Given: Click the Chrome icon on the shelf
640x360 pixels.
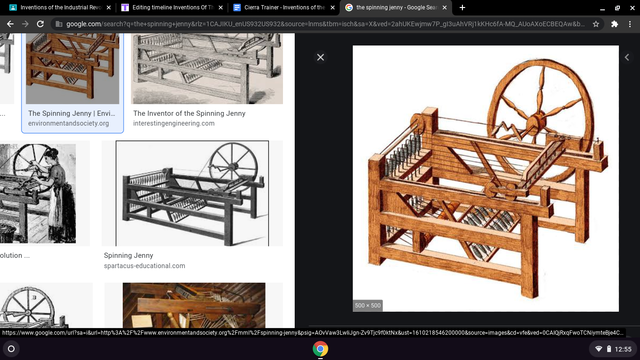Looking at the screenshot, I should coord(320,349).
